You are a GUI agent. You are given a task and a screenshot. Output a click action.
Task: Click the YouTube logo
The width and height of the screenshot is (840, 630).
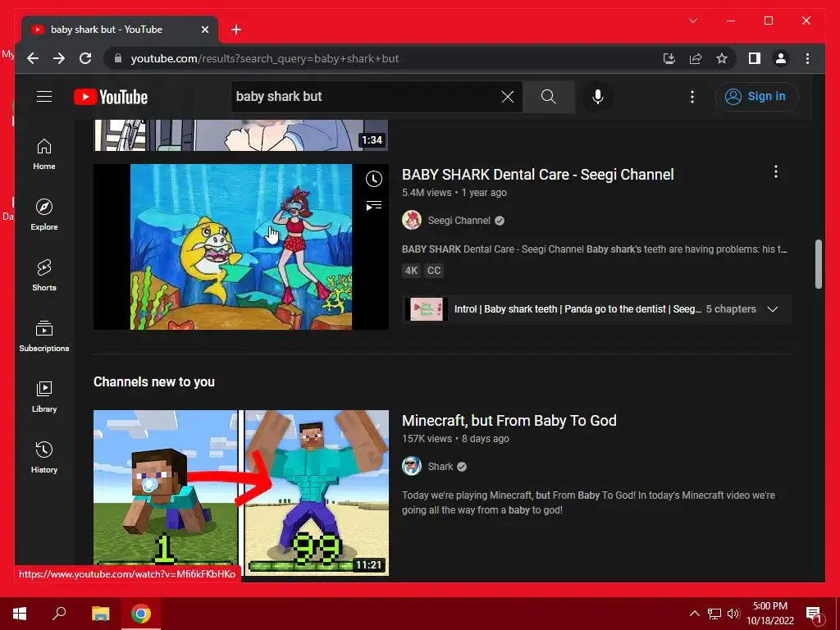pyautogui.click(x=111, y=97)
